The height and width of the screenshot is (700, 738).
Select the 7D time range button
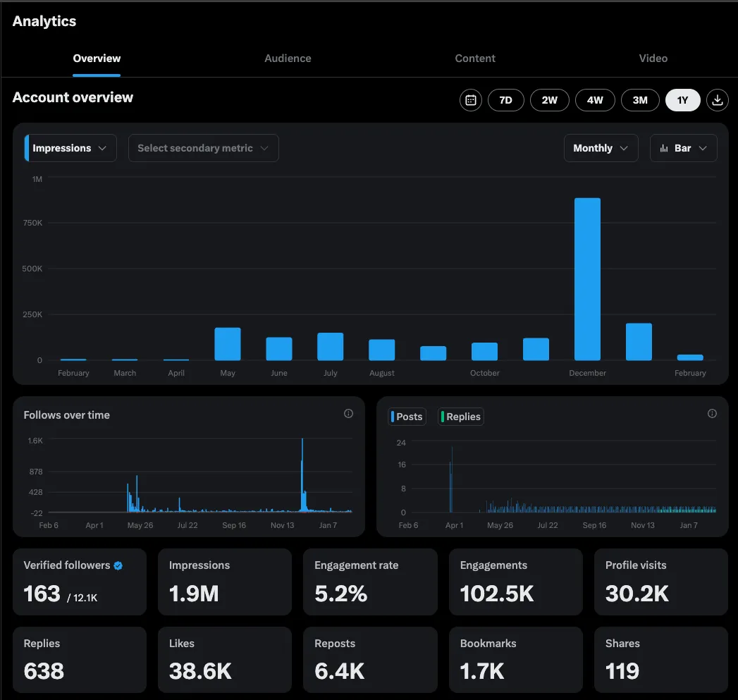(505, 100)
